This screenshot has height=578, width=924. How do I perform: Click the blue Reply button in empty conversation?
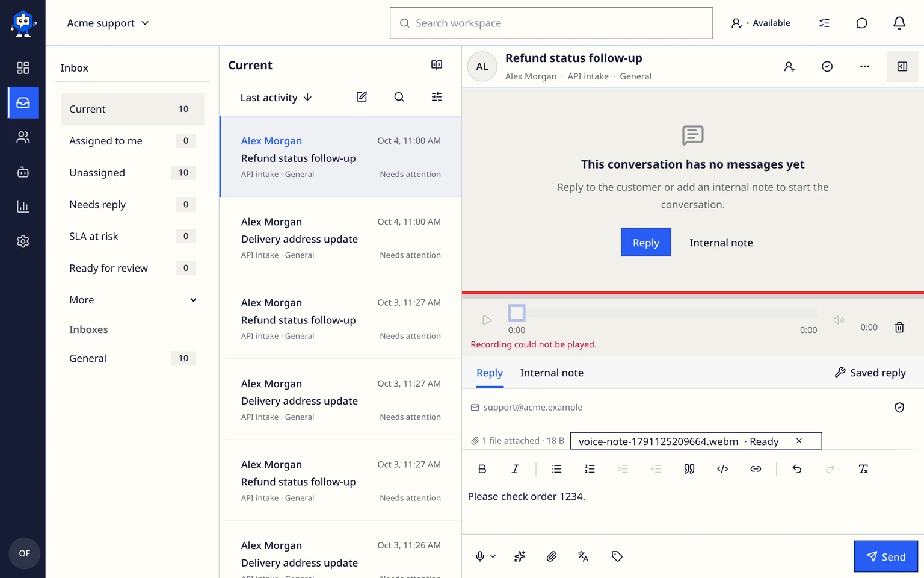(646, 242)
